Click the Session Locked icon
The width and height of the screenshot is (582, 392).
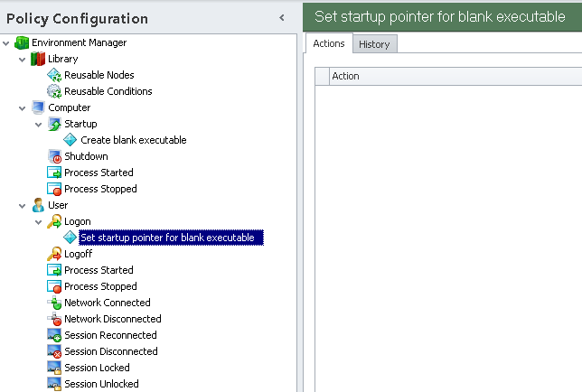pyautogui.click(x=54, y=368)
